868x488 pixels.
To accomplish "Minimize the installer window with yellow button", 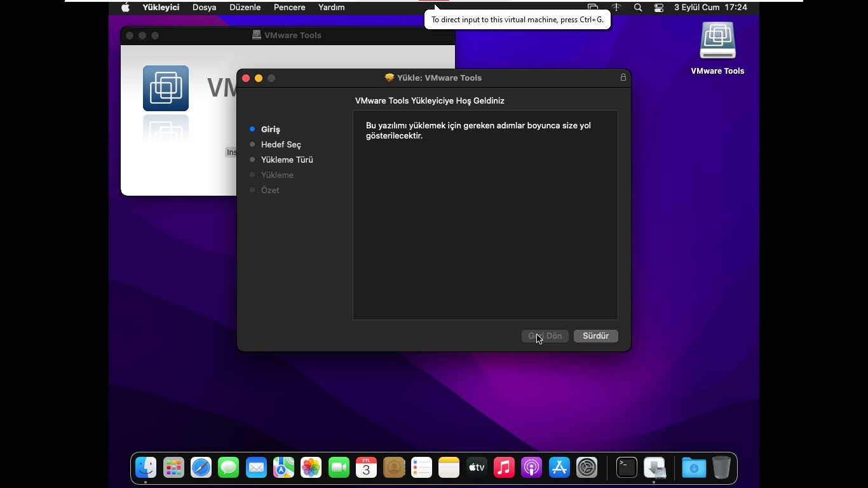I will [259, 78].
